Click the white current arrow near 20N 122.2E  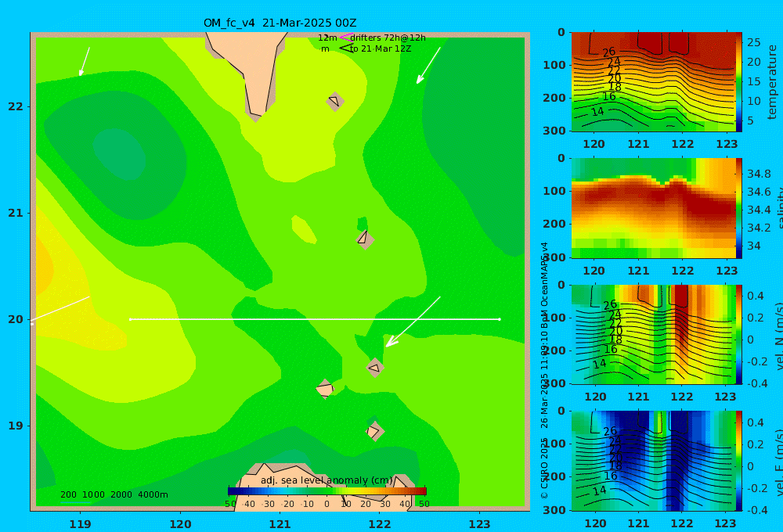pyautogui.click(x=413, y=322)
